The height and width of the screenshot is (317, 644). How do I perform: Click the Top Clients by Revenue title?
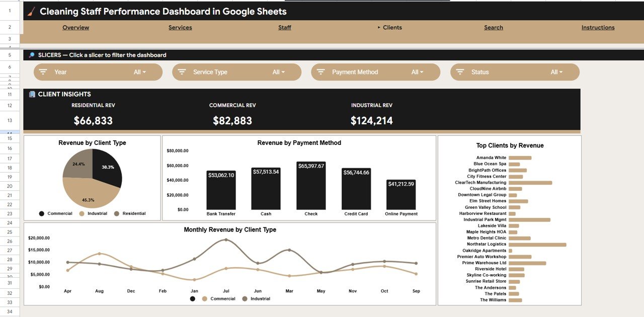coord(510,145)
